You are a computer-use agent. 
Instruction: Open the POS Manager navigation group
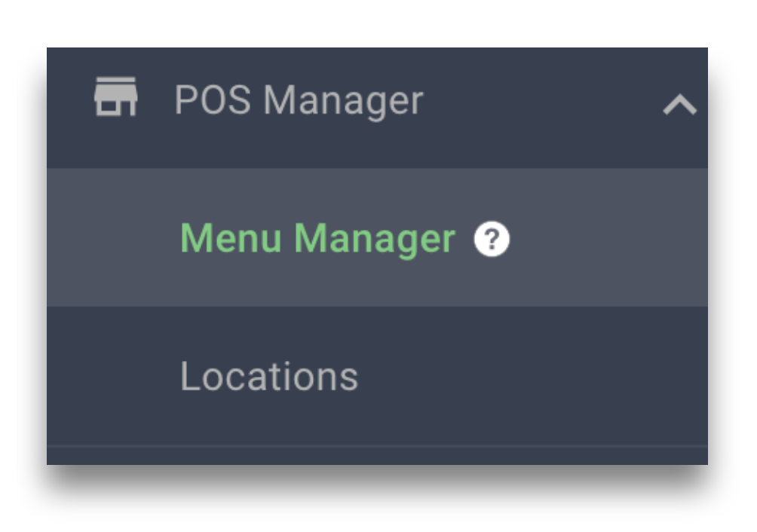pyautogui.click(x=377, y=108)
